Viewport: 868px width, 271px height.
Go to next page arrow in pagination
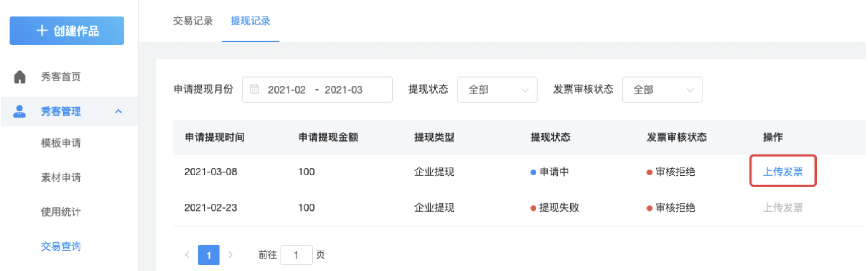point(231,255)
